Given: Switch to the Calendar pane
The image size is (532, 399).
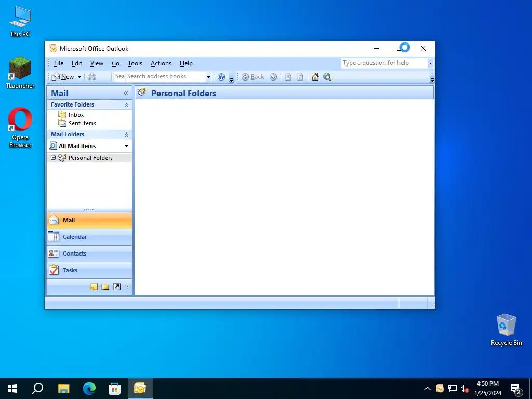Looking at the screenshot, I should point(89,237).
